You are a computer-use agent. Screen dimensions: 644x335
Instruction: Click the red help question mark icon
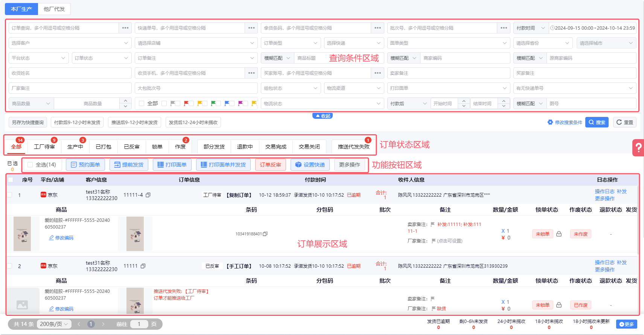coord(638,147)
